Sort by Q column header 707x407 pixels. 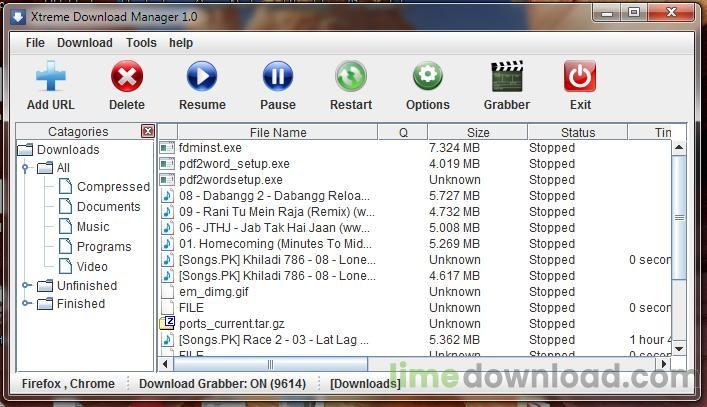pos(403,132)
